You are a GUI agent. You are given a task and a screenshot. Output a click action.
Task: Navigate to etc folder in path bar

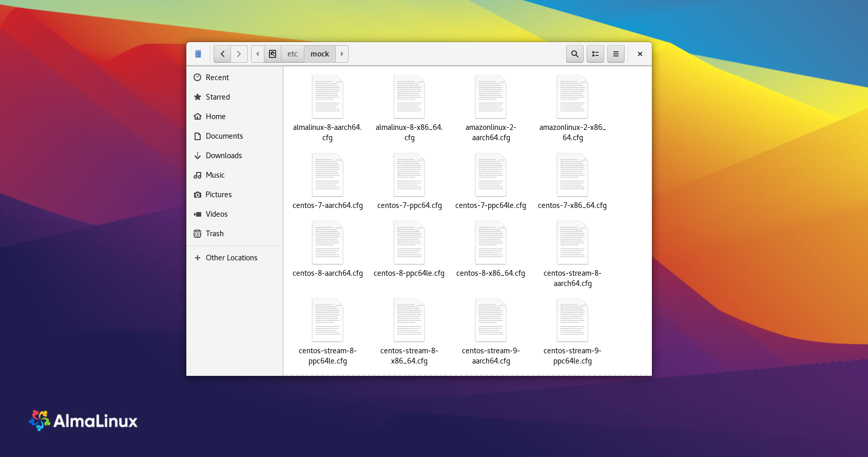pos(292,54)
